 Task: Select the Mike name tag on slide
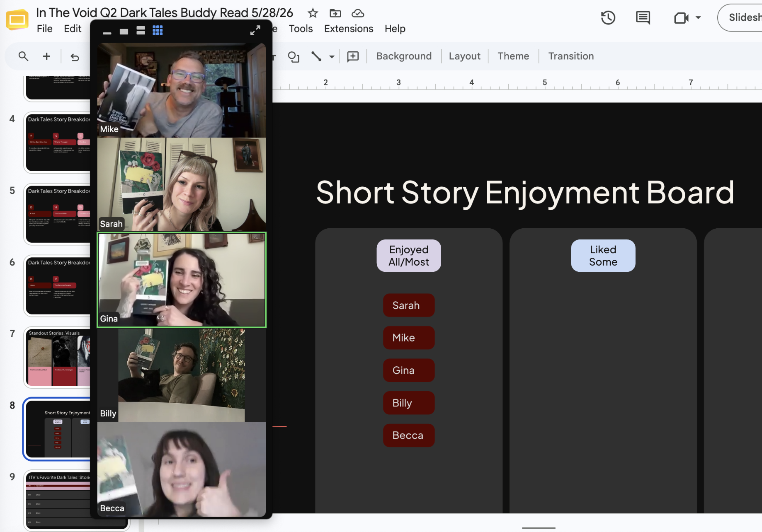(x=409, y=338)
